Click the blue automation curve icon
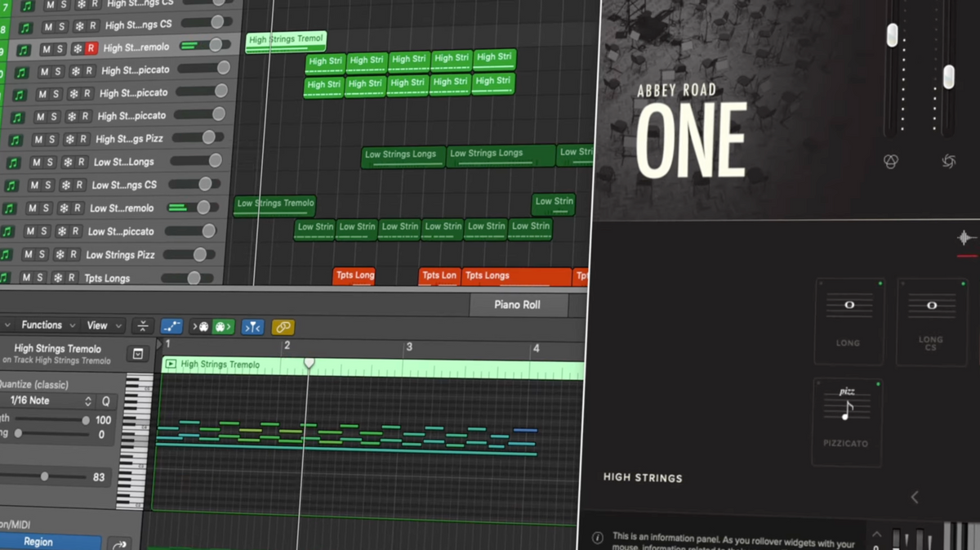 pyautogui.click(x=171, y=327)
